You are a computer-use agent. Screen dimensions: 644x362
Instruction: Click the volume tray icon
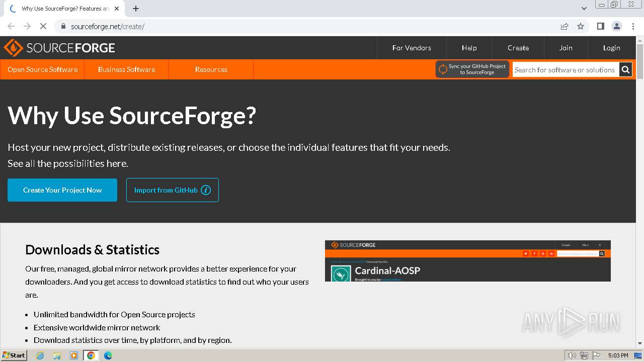[x=572, y=355]
